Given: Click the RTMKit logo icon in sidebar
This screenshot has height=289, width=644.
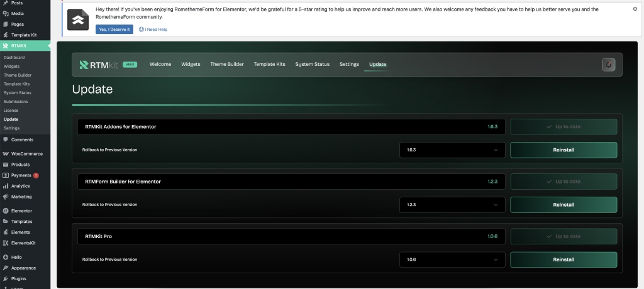Looking at the screenshot, I should 5,46.
